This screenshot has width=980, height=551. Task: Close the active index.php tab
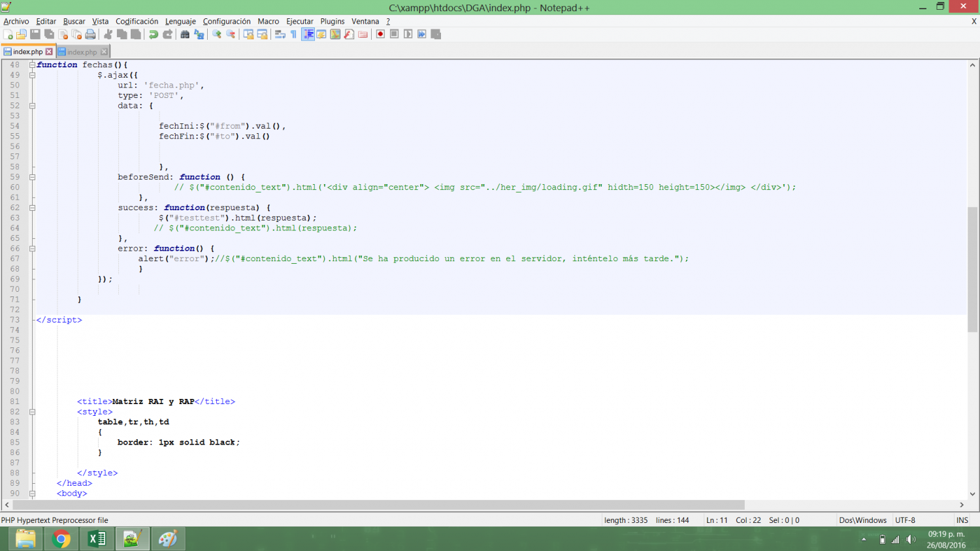[x=49, y=52]
